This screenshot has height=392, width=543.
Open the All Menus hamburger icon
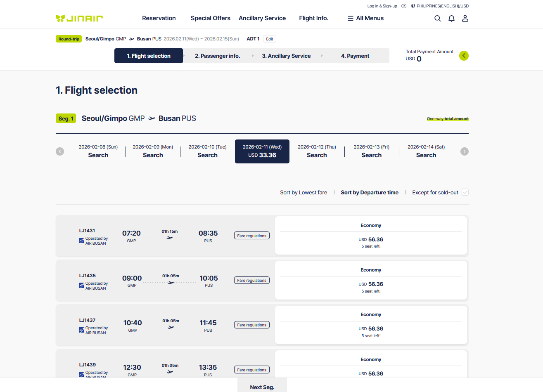(x=351, y=18)
